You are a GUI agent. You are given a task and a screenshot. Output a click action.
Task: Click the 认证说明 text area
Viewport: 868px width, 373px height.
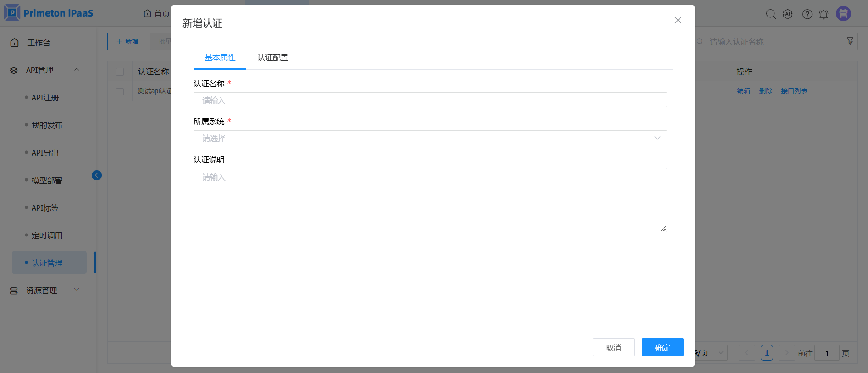(x=430, y=200)
